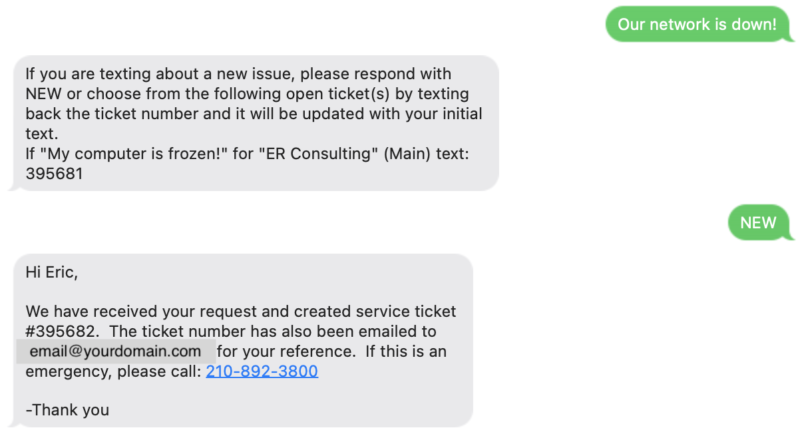Select the green "NEW" reply bubble
This screenshot has height=446, width=800.
(x=758, y=222)
